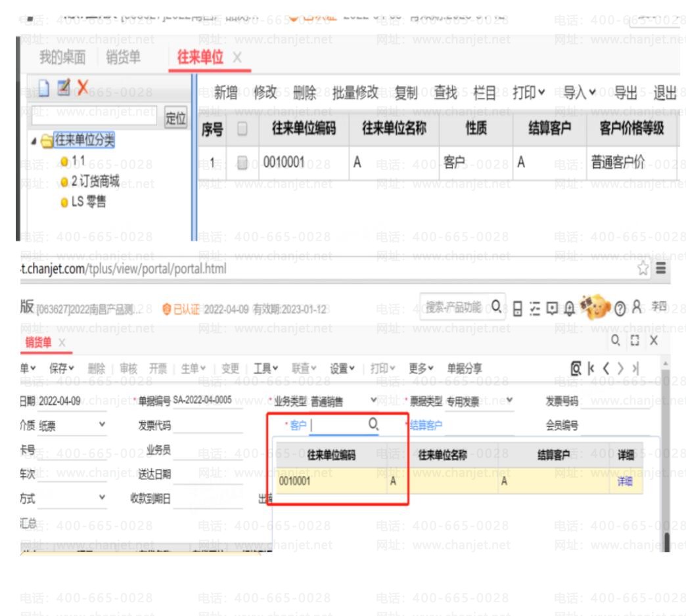Screen dimensions: 686x616
Task: Open the calculator icon in top bar
Action: [x=517, y=309]
